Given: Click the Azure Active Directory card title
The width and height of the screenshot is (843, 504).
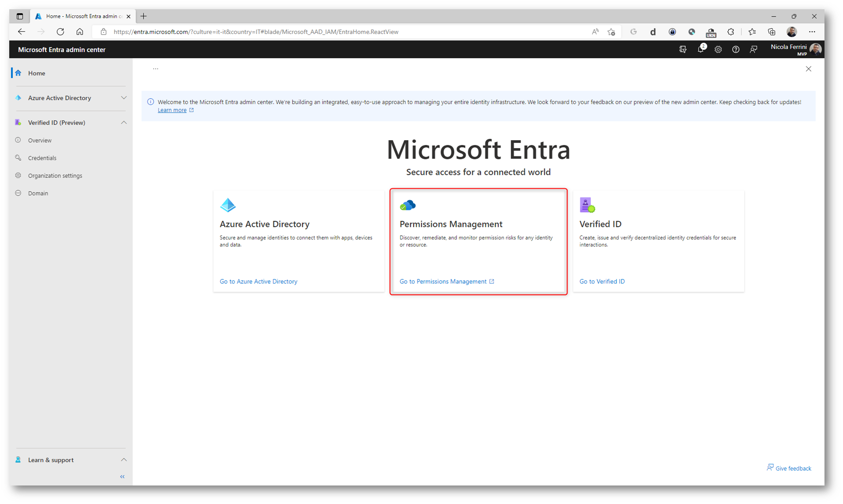Looking at the screenshot, I should [x=264, y=224].
